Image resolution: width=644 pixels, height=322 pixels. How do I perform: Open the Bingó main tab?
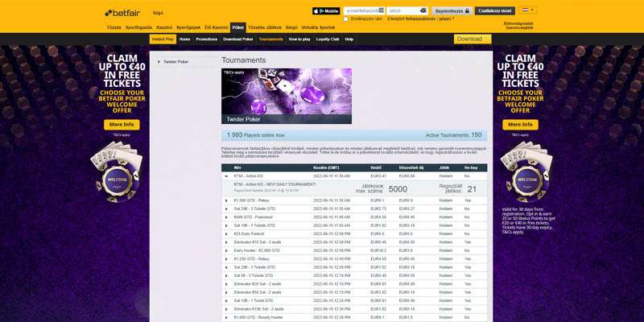tap(291, 27)
